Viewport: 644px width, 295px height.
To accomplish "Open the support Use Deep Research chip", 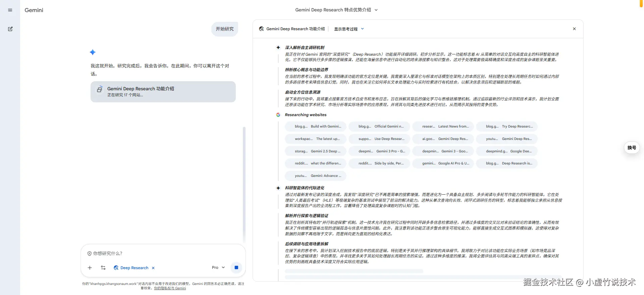I will click(379, 139).
